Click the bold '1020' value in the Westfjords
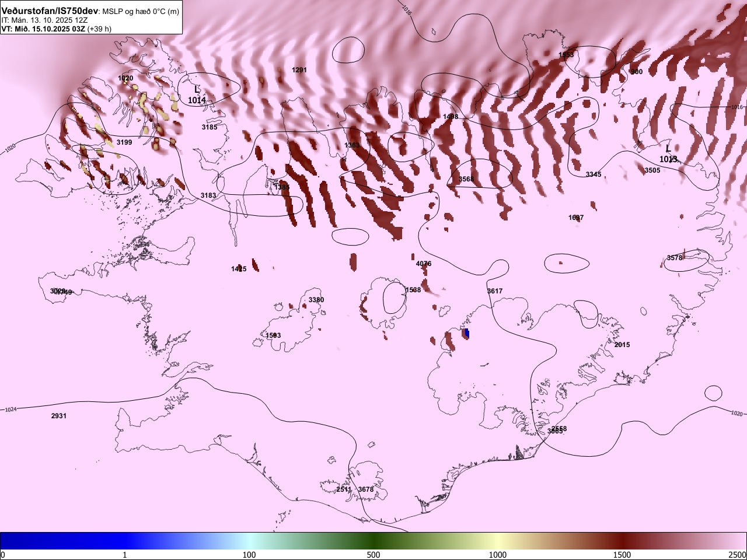 click(125, 78)
